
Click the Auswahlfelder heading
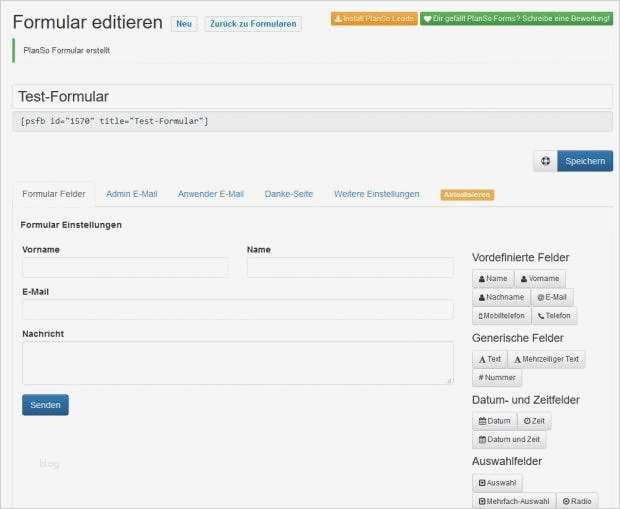tap(507, 461)
